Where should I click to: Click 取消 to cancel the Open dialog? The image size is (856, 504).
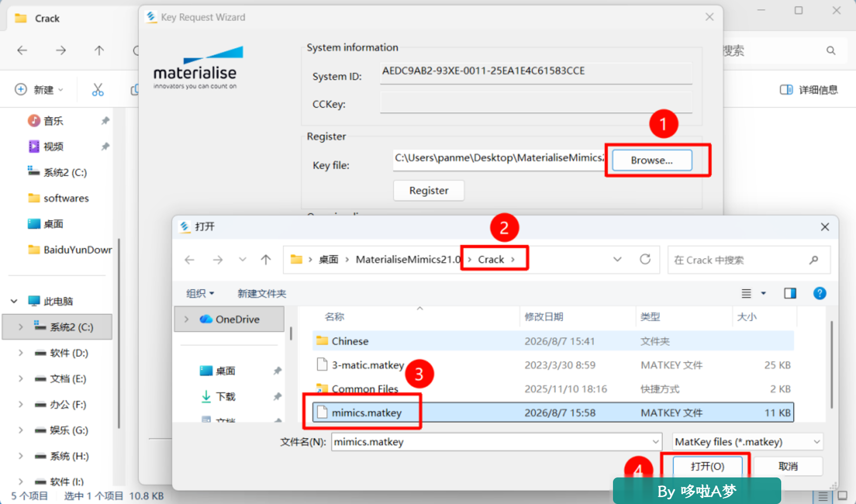[788, 466]
